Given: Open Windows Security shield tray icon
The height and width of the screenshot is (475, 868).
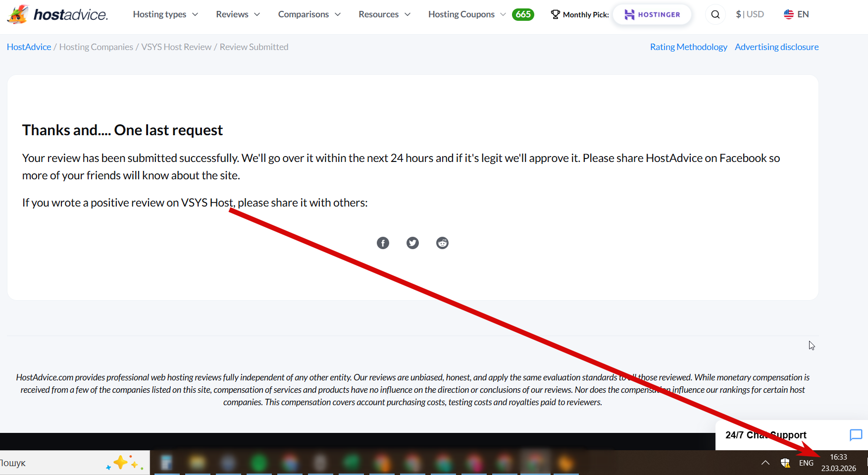Looking at the screenshot, I should (785, 463).
